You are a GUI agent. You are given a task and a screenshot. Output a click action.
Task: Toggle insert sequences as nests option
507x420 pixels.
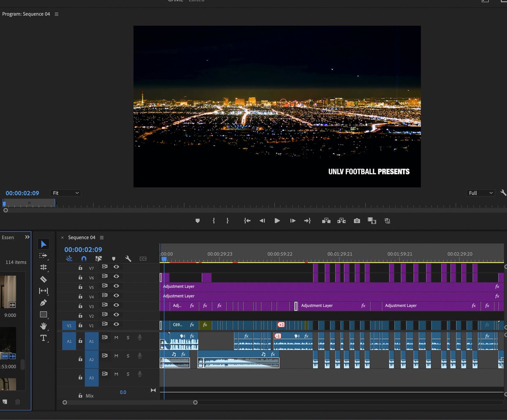pyautogui.click(x=69, y=259)
